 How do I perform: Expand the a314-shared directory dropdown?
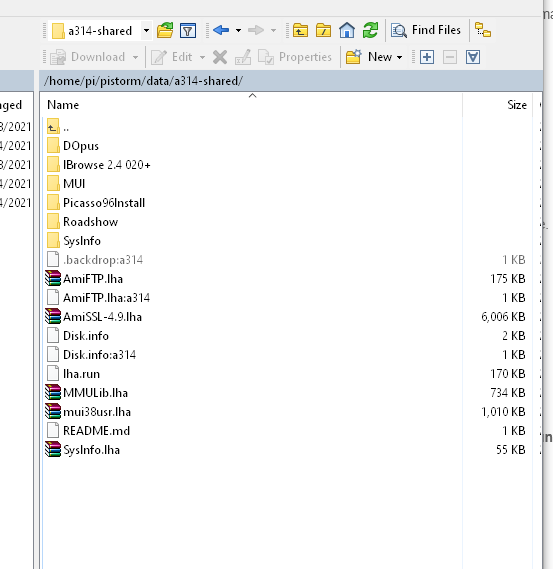pyautogui.click(x=146, y=30)
